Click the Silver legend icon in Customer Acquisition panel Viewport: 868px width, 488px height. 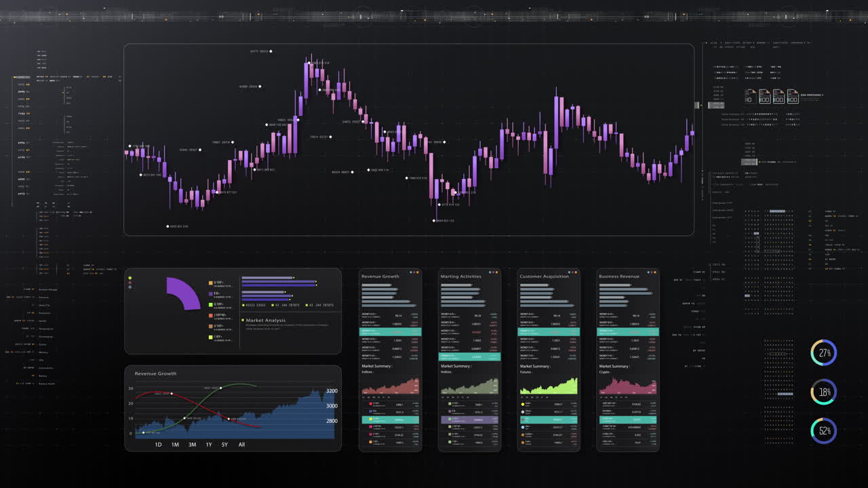pos(523,411)
